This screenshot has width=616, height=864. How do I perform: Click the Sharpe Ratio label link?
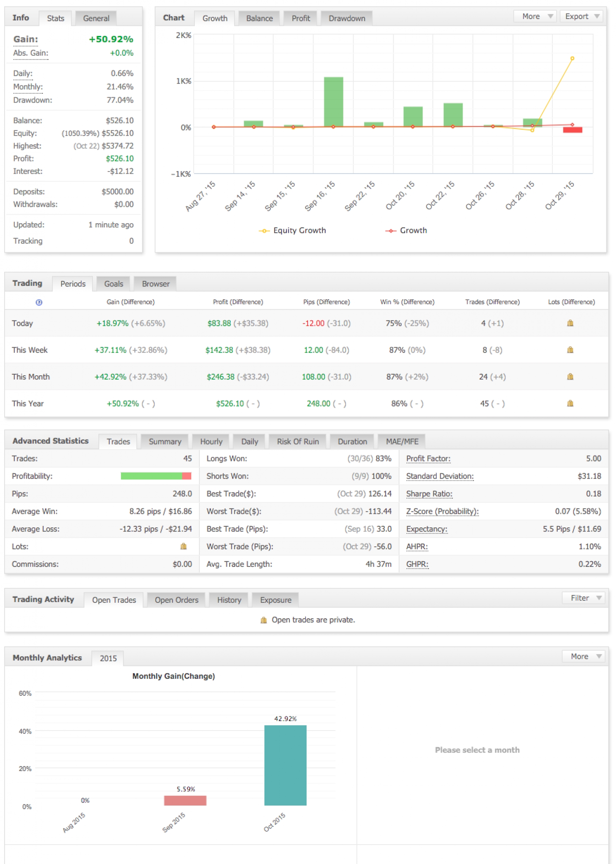[429, 494]
